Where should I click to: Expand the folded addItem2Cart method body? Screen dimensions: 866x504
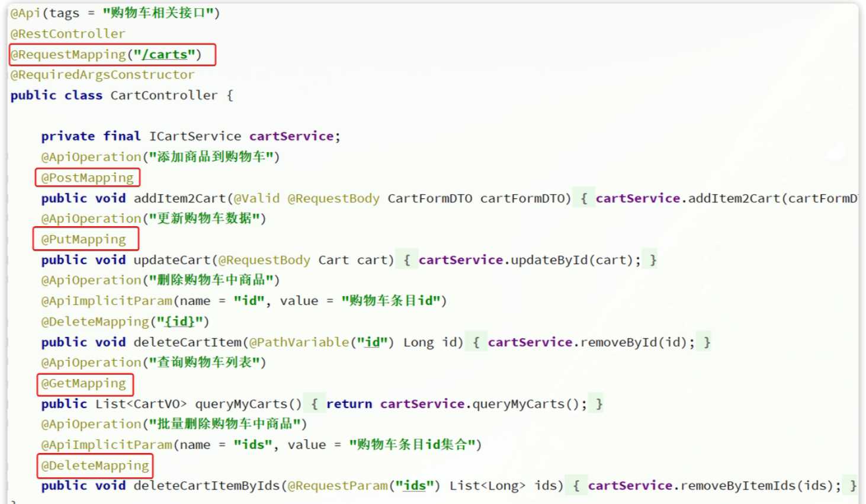tap(583, 198)
